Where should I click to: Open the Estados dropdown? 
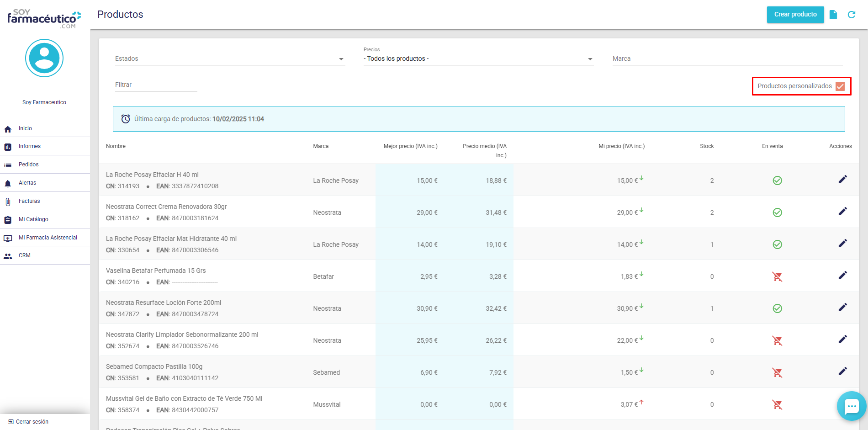[230, 59]
